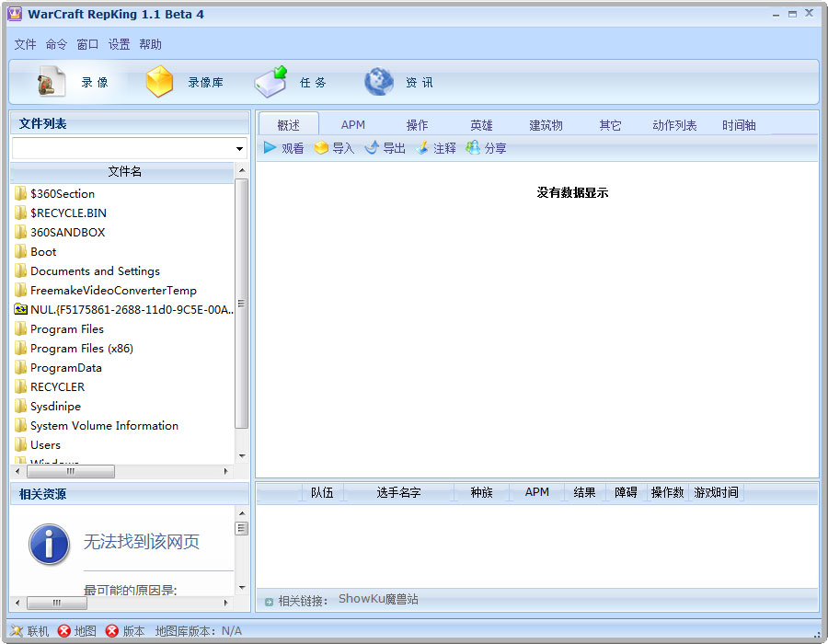This screenshot has width=828, height=644.
Task: Select the Program Files folder
Action: pos(67,329)
